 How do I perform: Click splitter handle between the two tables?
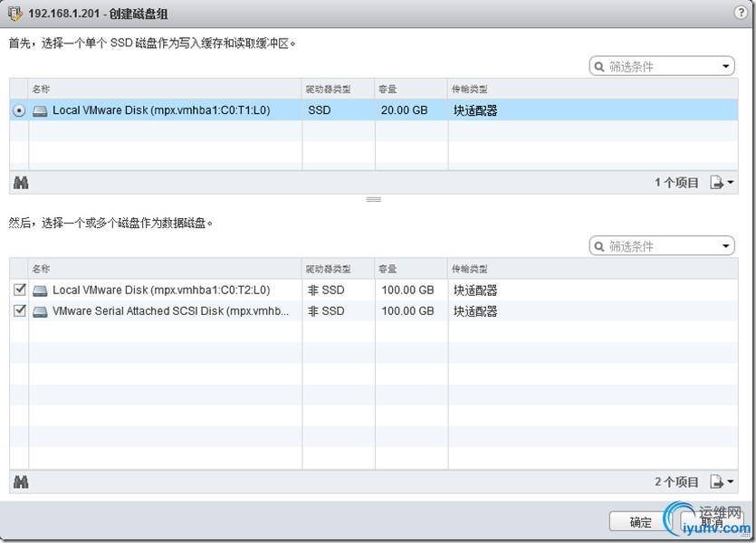click(x=374, y=199)
